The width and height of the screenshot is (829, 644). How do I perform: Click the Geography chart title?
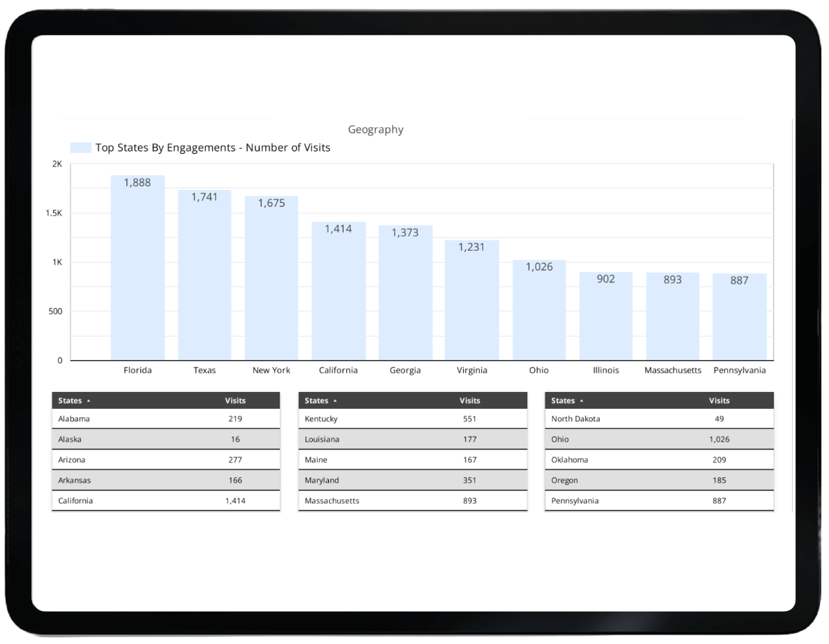click(376, 130)
